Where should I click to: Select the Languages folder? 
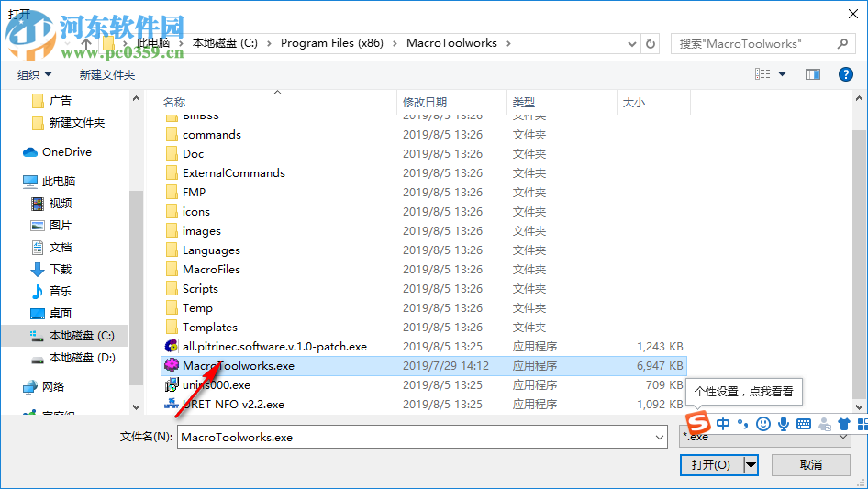coord(211,250)
